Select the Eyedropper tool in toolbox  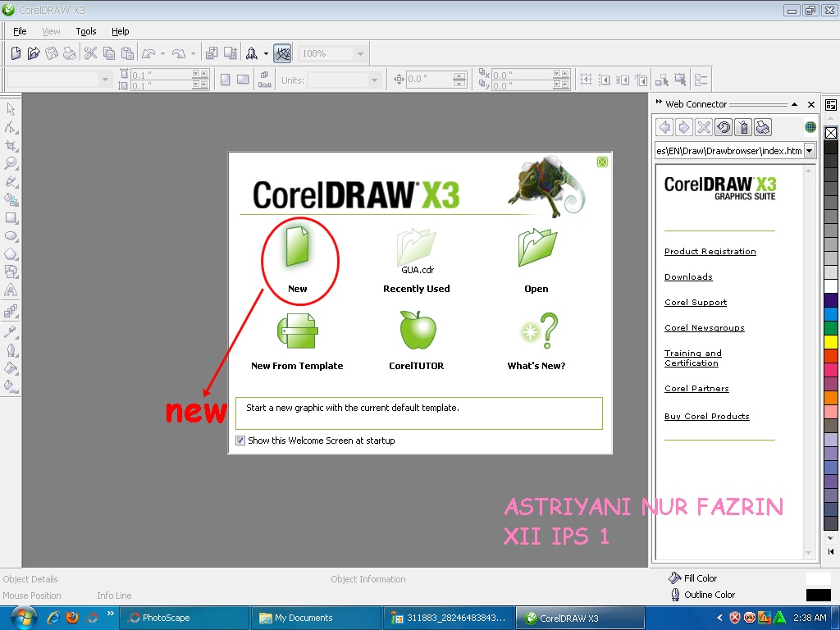[x=11, y=332]
